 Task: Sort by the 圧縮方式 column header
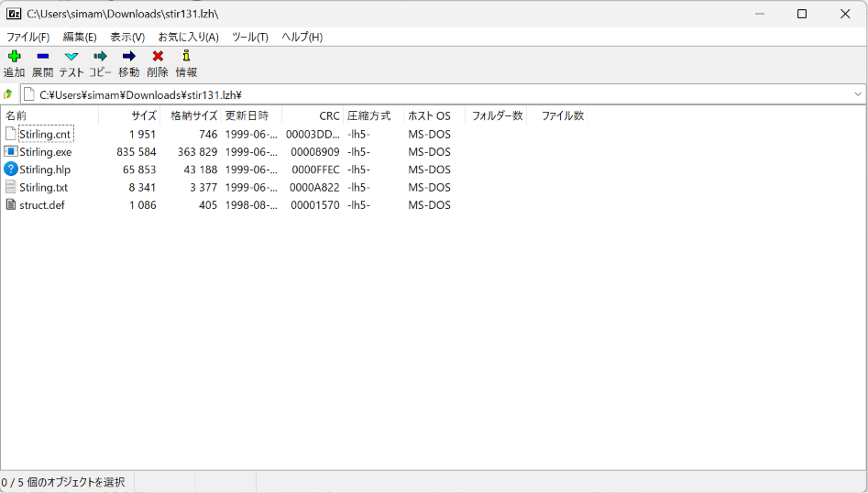tap(374, 115)
